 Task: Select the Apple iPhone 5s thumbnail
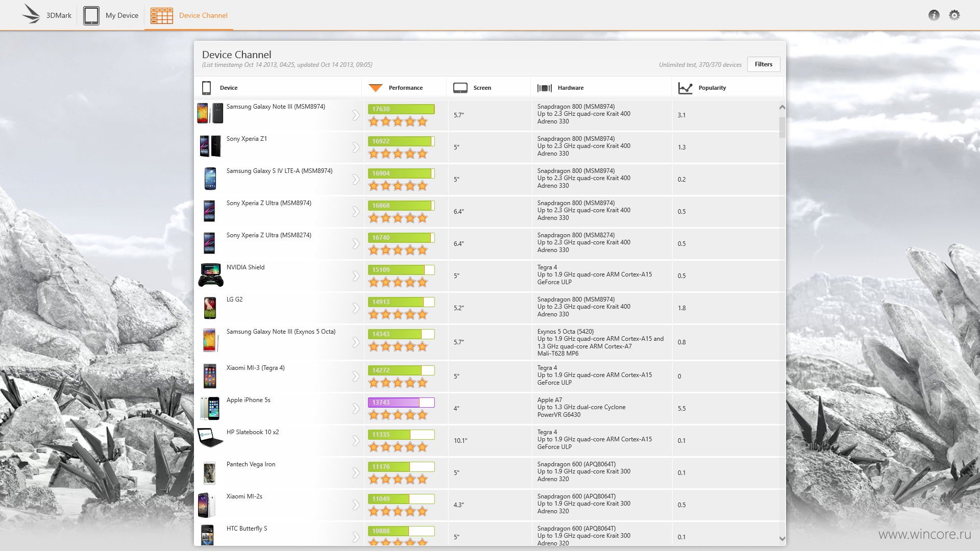[210, 408]
